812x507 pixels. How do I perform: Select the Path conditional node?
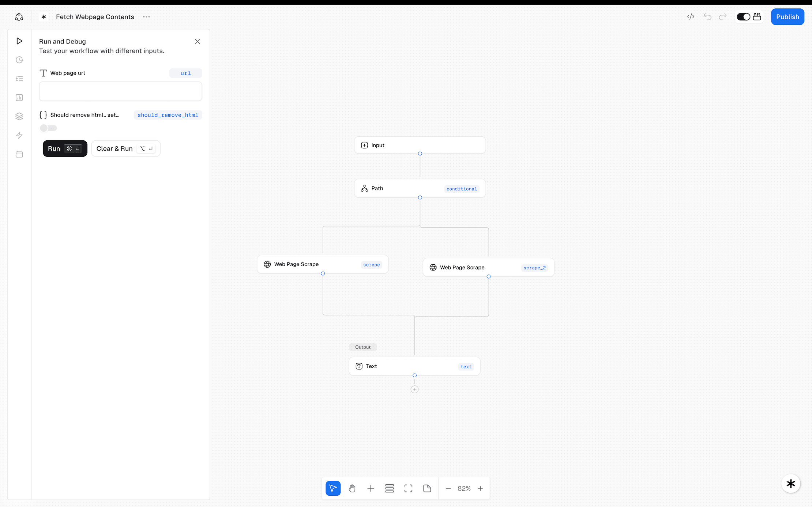click(420, 188)
